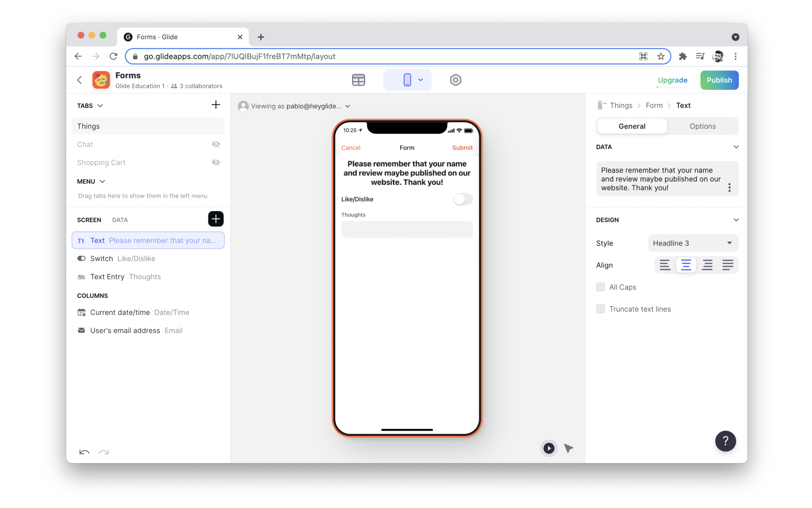Switch to the DATA tab beside SCREEN
The image size is (812, 508).
[x=120, y=220]
